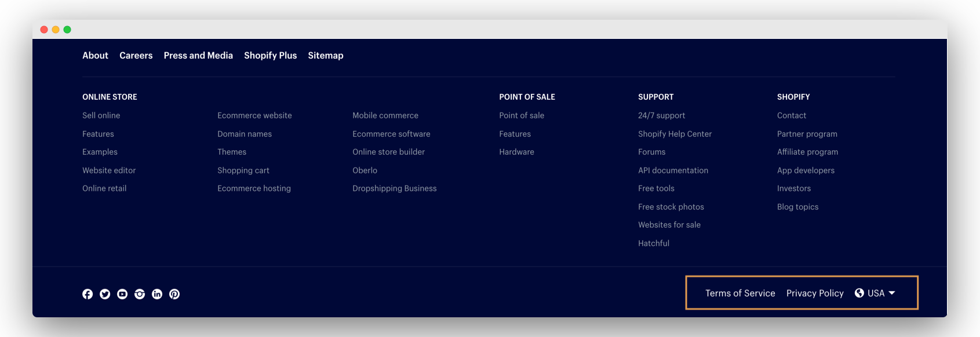Click the red close window button

[x=44, y=30]
